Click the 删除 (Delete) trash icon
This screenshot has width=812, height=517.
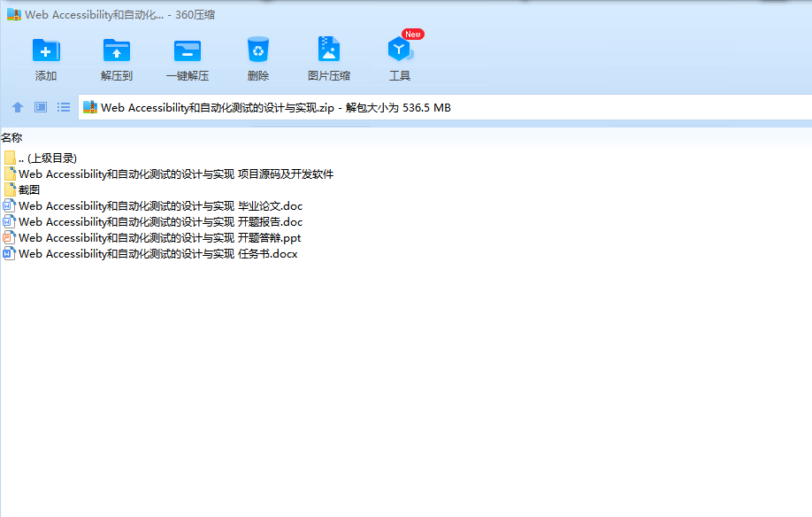pyautogui.click(x=258, y=50)
